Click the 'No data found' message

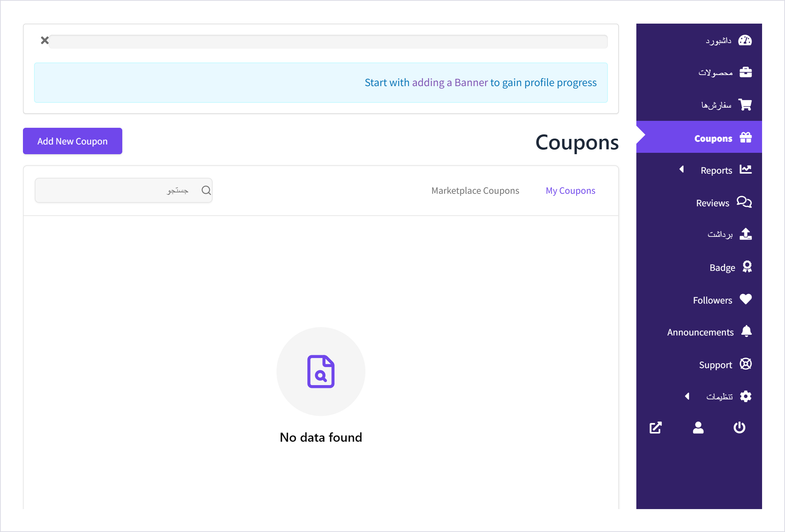(321, 437)
